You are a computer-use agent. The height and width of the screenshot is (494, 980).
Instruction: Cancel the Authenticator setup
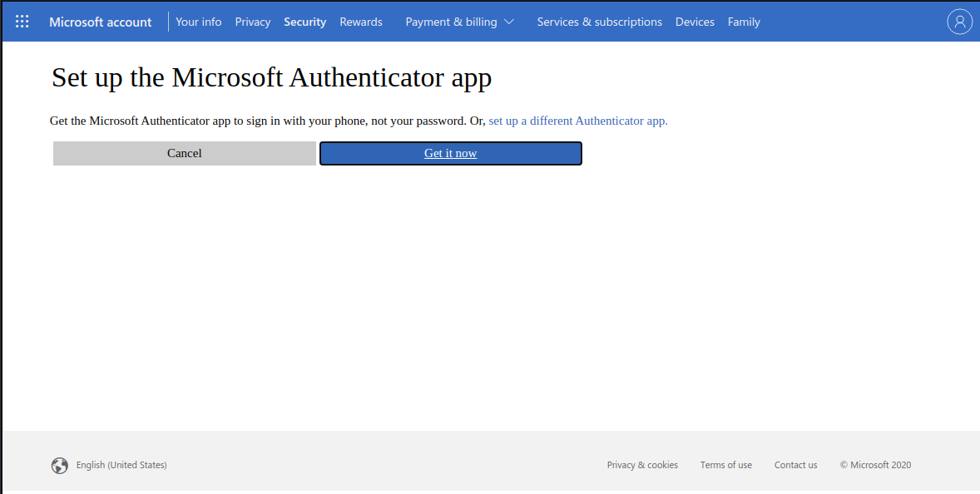(185, 154)
